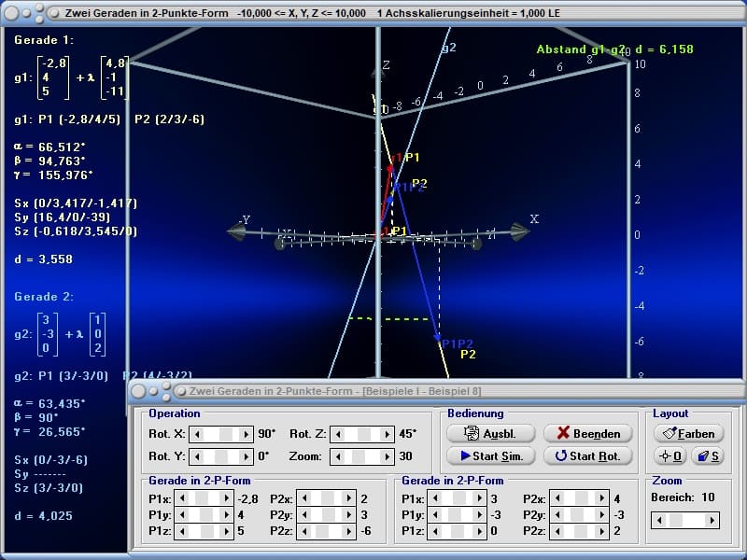Decrease Gerade 1 P2x left arrow

(x=304, y=498)
